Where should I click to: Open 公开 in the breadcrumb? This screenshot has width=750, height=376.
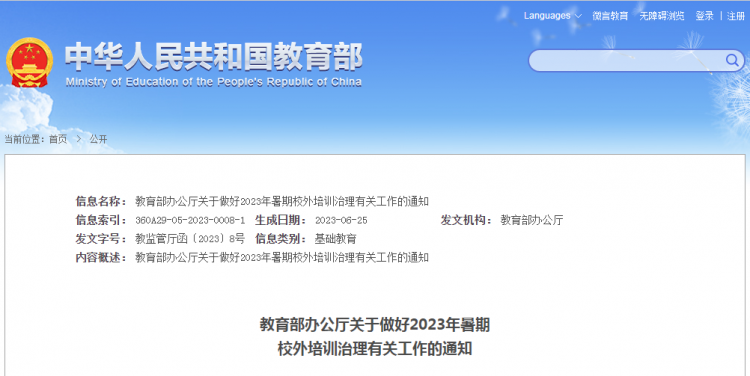(x=98, y=139)
